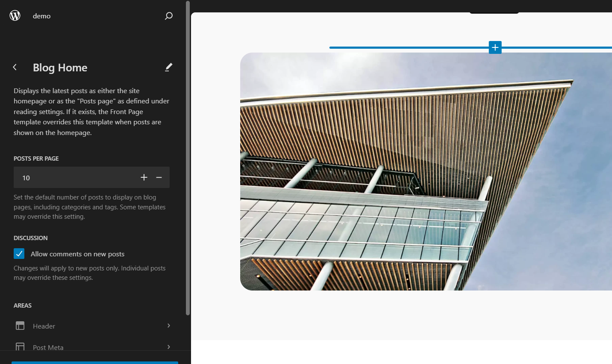Screen dimensions: 612x364
Task: Edit Blog Home with the pencil icon
Action: pyautogui.click(x=169, y=67)
